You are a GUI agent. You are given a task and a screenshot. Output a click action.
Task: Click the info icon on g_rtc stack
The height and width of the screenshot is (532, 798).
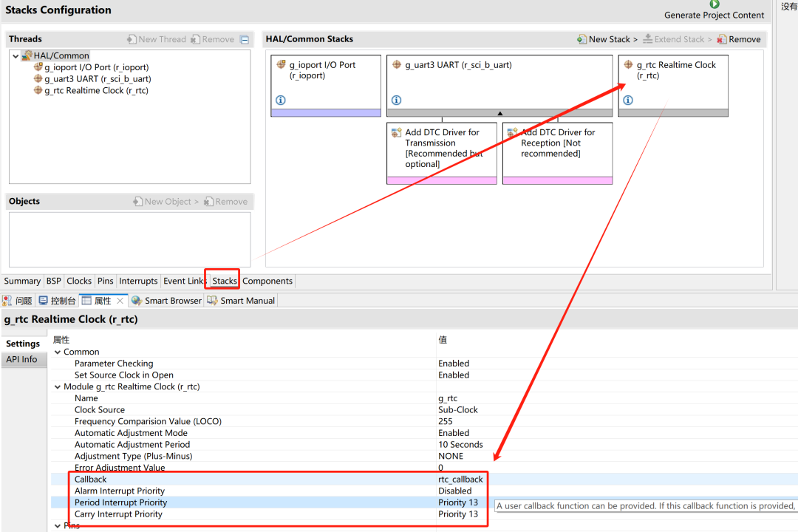pos(628,100)
